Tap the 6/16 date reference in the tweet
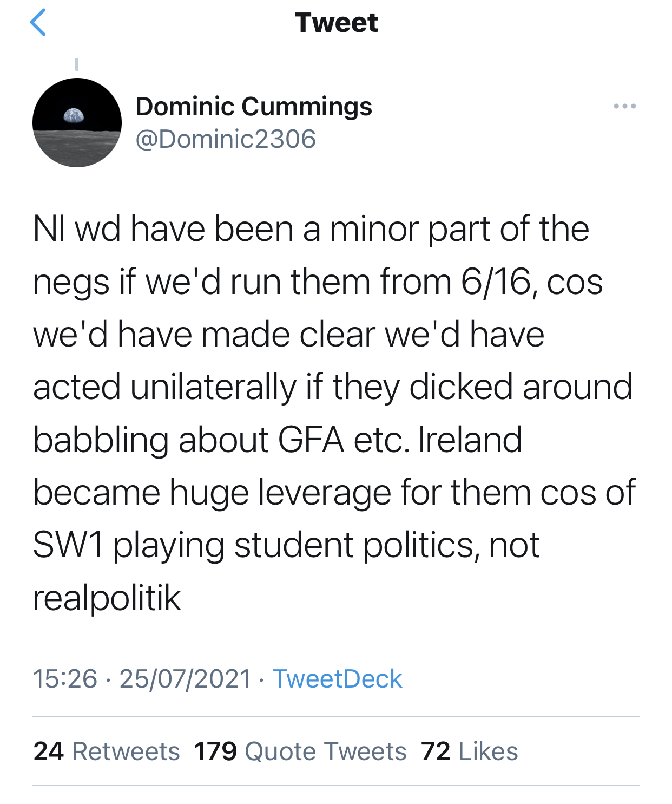The image size is (672, 804). pos(496,282)
